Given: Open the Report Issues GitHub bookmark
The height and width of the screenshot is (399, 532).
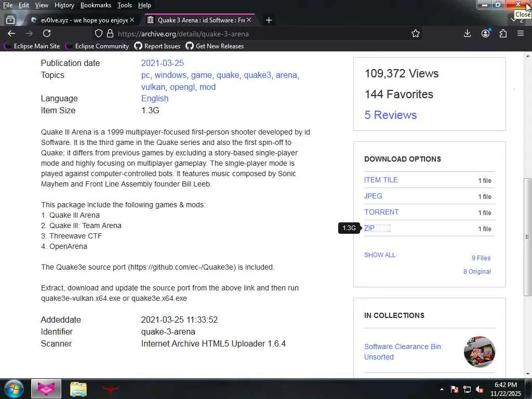Looking at the screenshot, I should coord(157,46).
